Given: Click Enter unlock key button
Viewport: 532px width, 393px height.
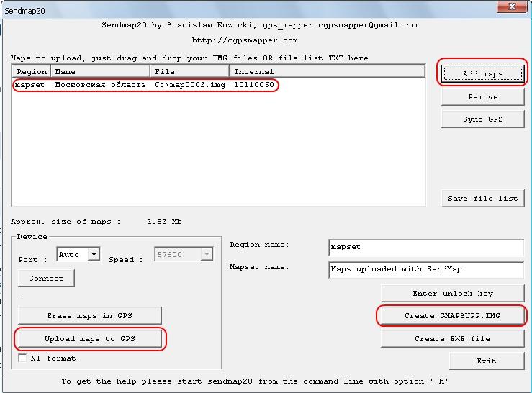Looking at the screenshot, I should coord(453,294).
